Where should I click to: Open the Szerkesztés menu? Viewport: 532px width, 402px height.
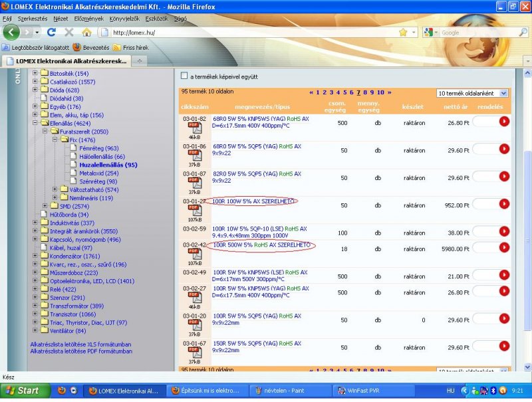coord(33,19)
